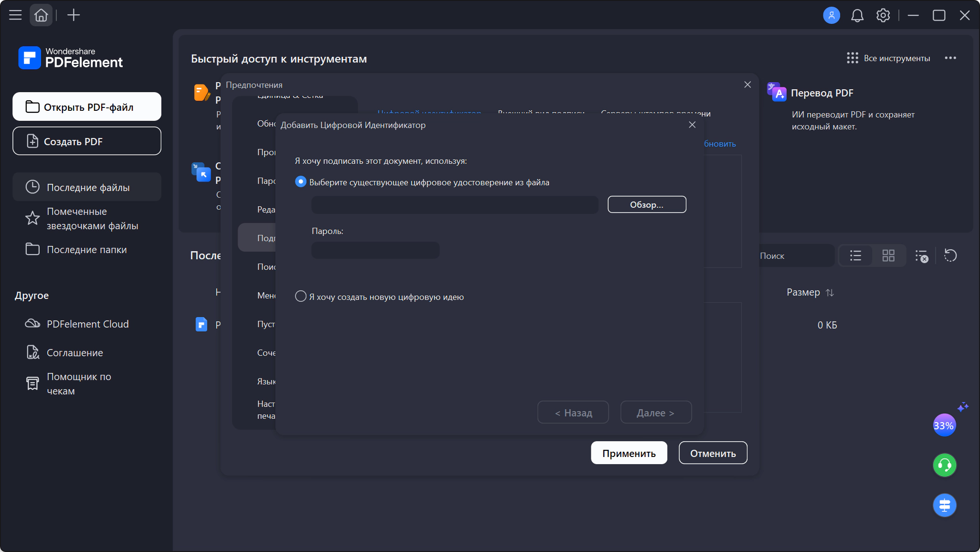Open the home tab icon
The width and height of the screenshot is (980, 552).
(x=41, y=15)
